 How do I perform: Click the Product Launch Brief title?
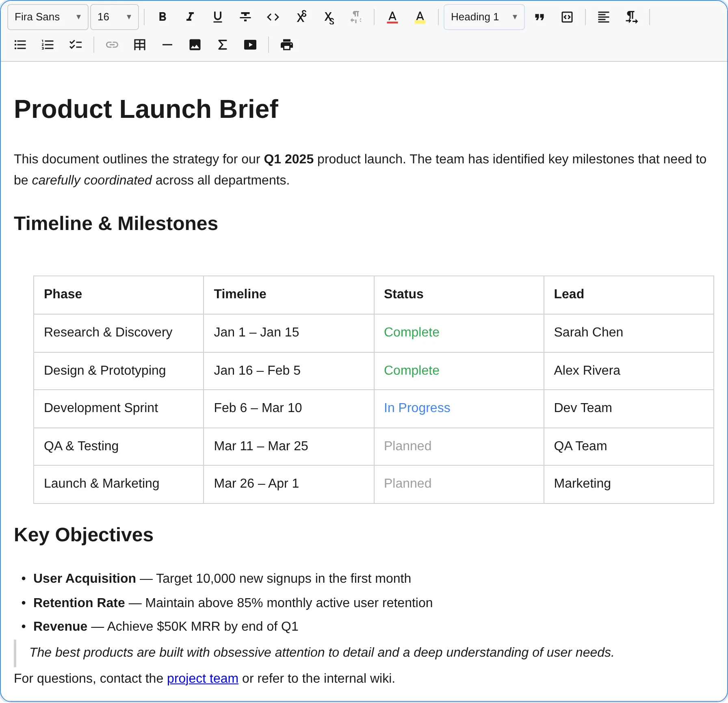(x=146, y=109)
